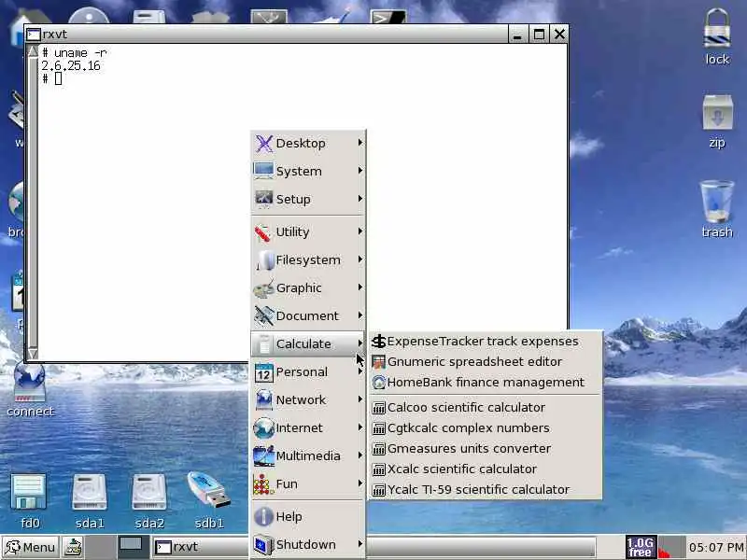Click the Multimedia menu icon

pyautogui.click(x=264, y=456)
